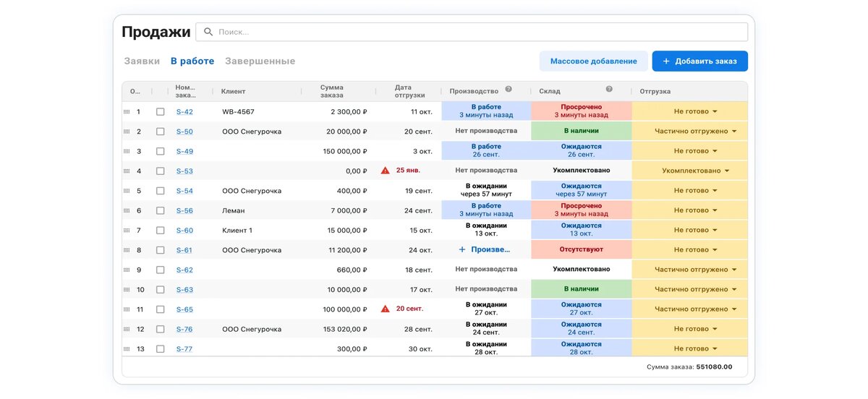Tick the checkbox for order S-54
This screenshot has width=868, height=399.
pos(161,191)
